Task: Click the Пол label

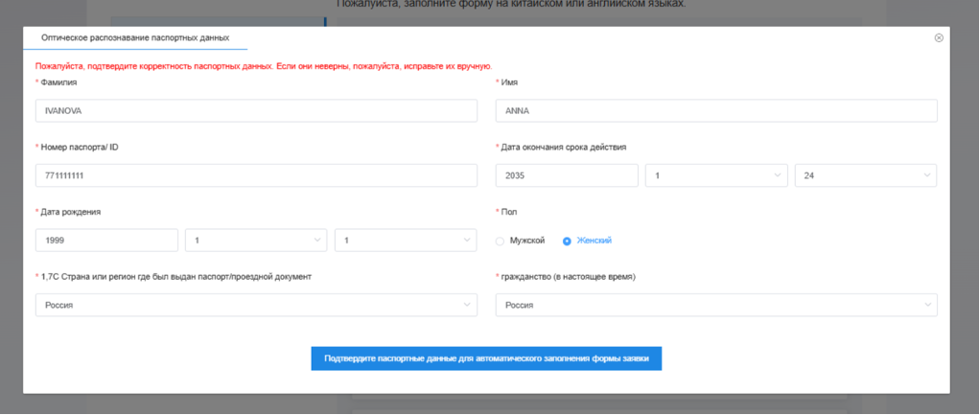Action: click(x=509, y=212)
